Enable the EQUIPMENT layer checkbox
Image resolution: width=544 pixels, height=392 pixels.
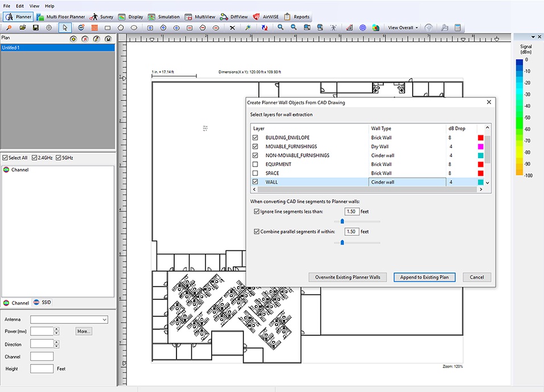coord(255,164)
